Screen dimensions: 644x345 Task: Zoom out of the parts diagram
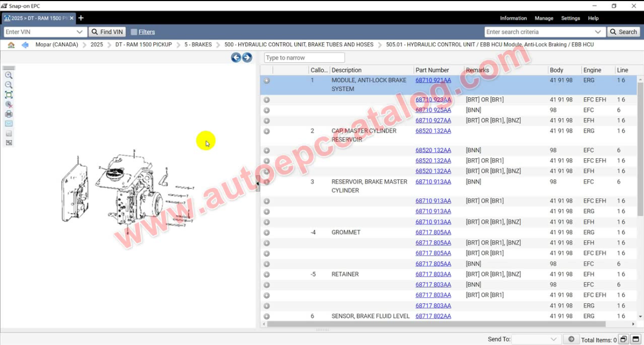coord(9,85)
